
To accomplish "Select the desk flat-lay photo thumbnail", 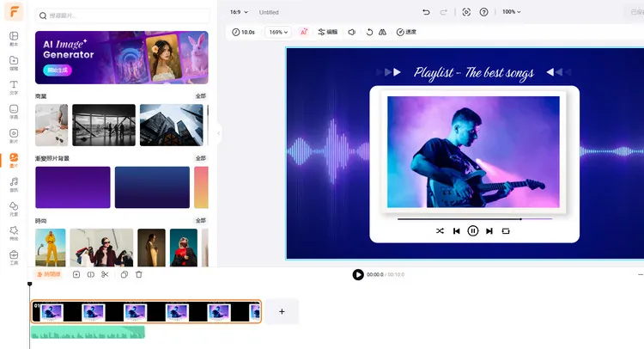I will 52,125.
